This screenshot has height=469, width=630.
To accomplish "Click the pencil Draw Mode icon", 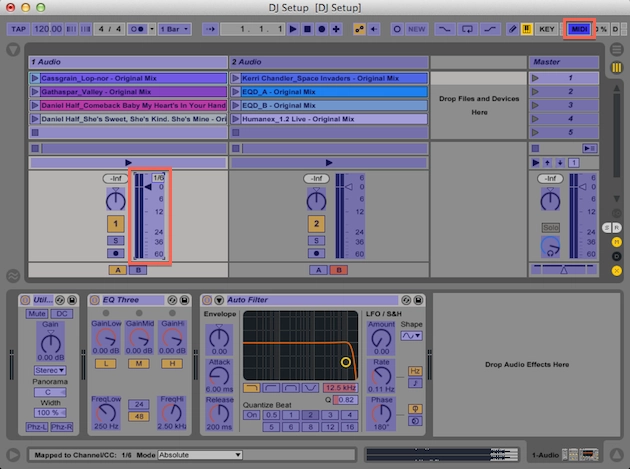I will pyautogui.click(x=511, y=30).
